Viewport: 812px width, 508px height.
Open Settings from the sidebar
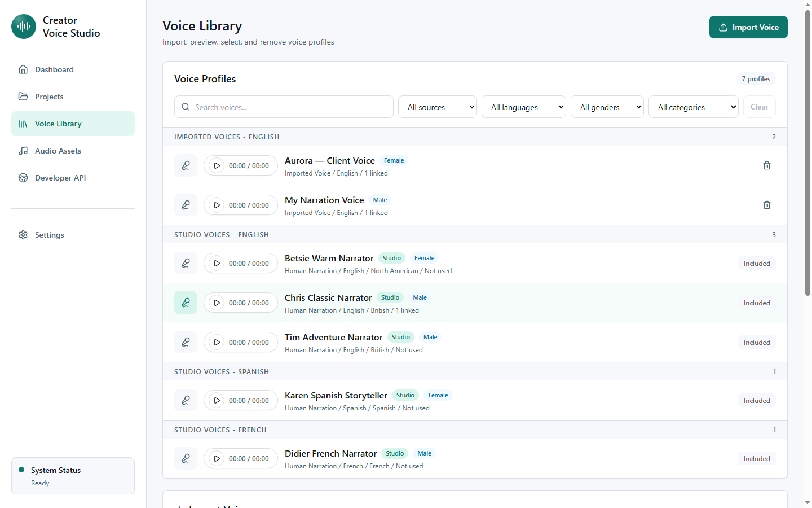point(73,235)
